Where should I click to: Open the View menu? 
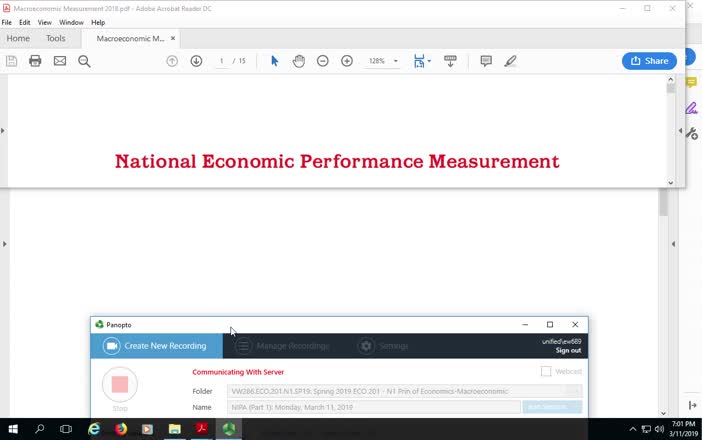coord(45,22)
